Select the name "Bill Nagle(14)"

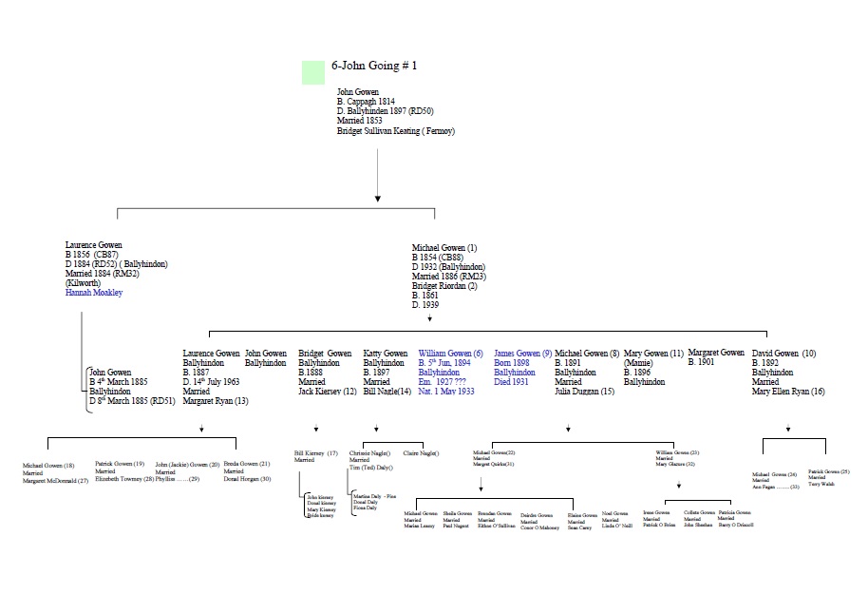[387, 391]
